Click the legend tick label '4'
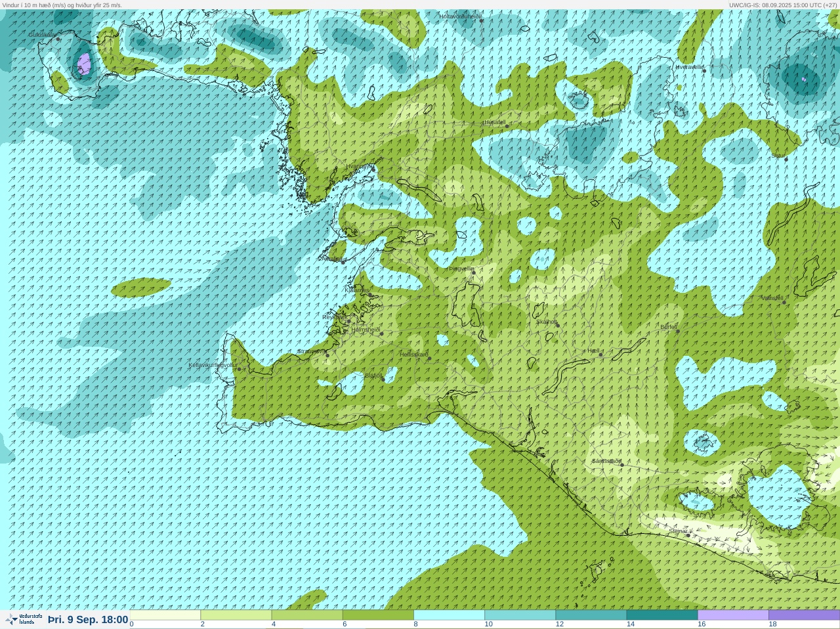The image size is (840, 629). [274, 624]
